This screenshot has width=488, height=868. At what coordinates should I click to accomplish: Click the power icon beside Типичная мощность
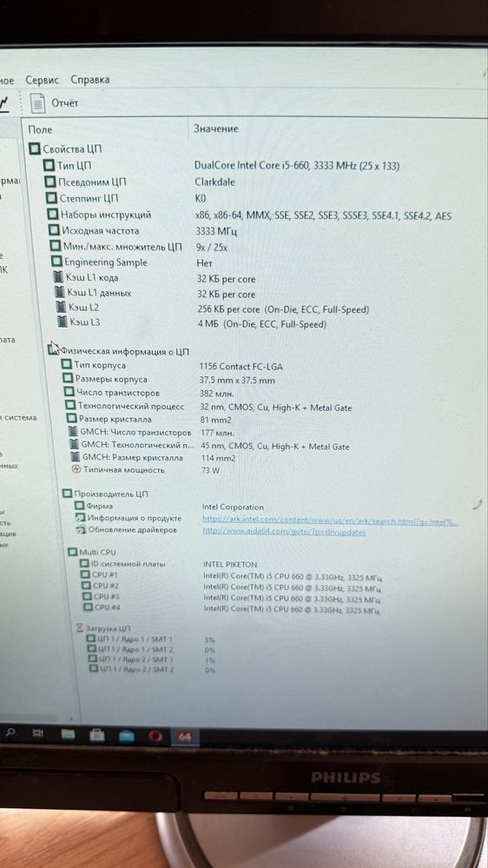[76, 469]
